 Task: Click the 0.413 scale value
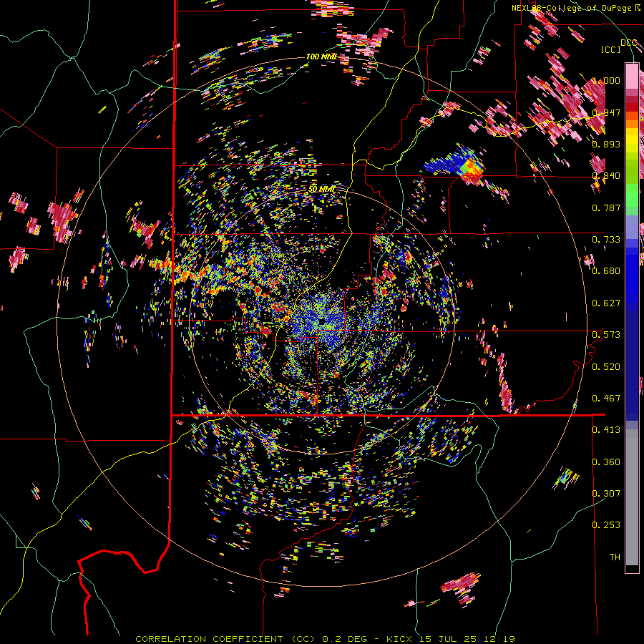[x=606, y=430]
